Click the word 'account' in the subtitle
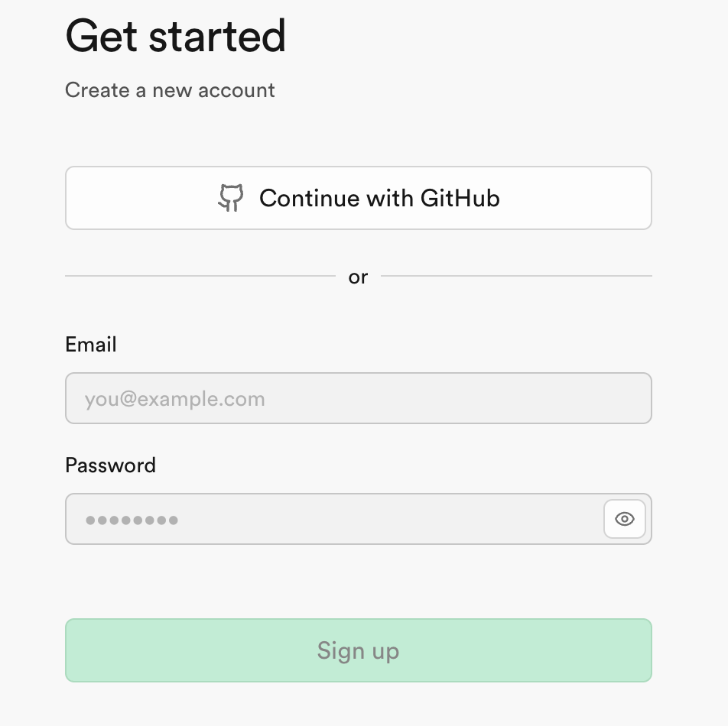Image resolution: width=728 pixels, height=726 pixels. pos(236,90)
